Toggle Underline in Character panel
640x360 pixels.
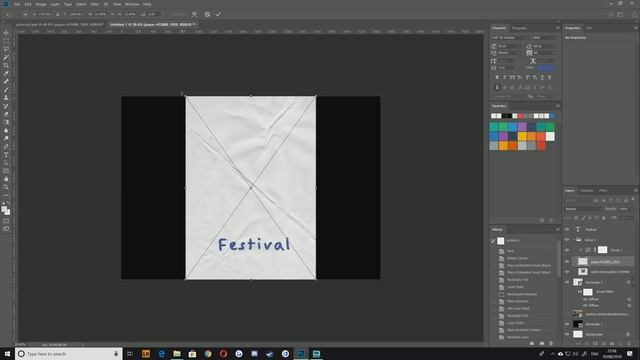[542, 78]
